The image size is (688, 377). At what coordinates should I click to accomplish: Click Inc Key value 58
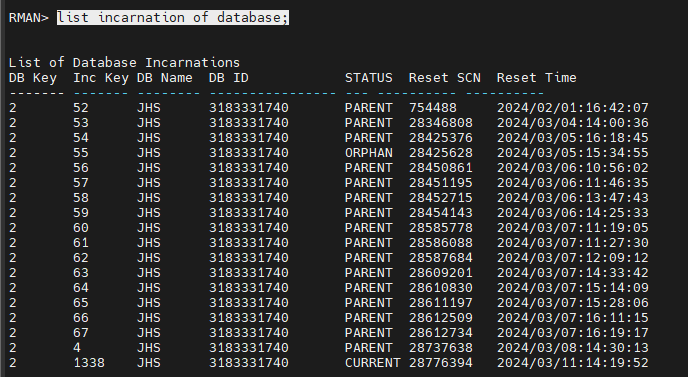(81, 198)
